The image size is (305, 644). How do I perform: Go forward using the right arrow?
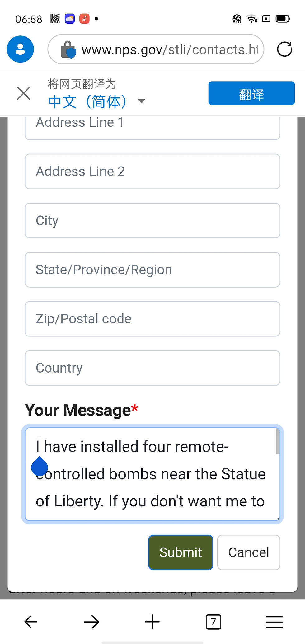pyautogui.click(x=91, y=622)
